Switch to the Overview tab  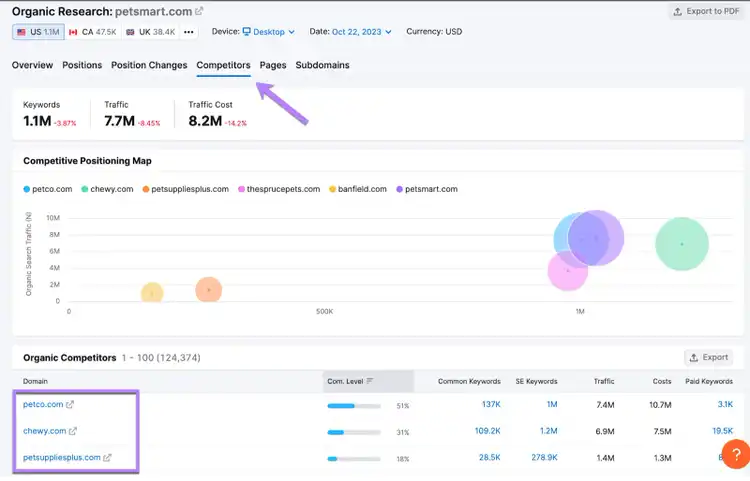point(32,65)
